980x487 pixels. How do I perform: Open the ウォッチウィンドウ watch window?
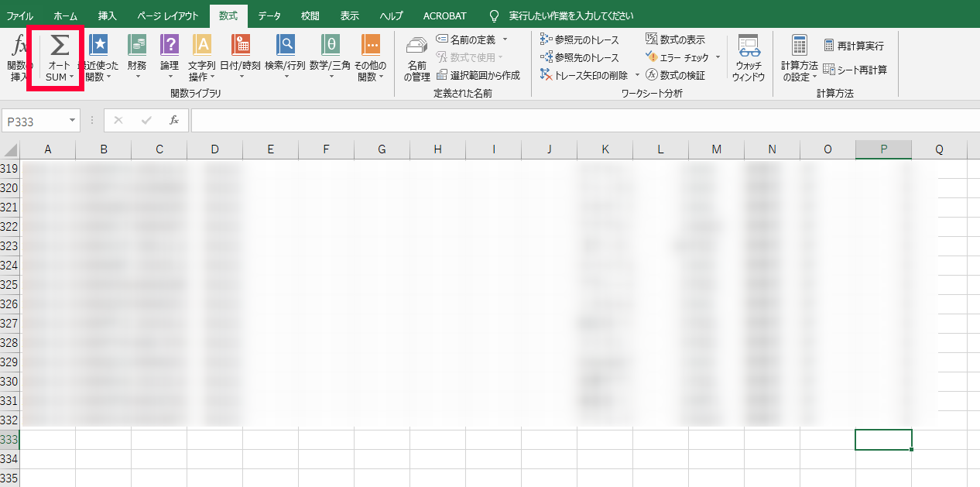click(x=748, y=58)
